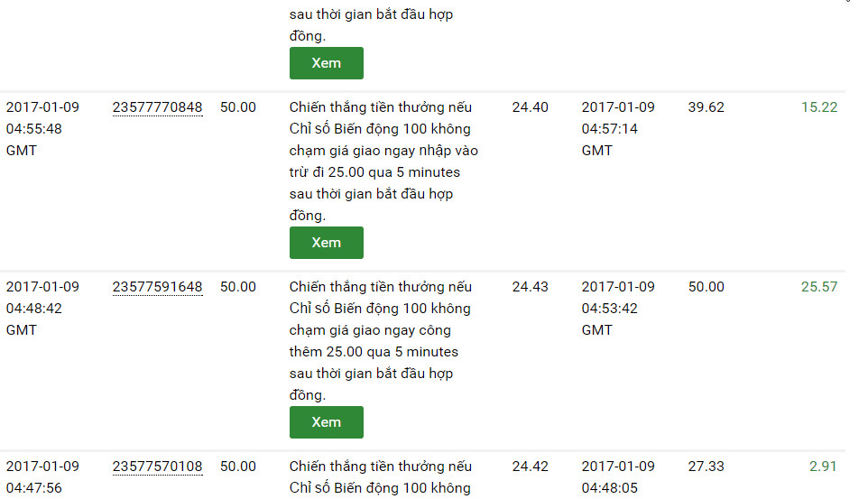Click the payout value 24.42
Viewport: 868px width, 499px height.
tap(530, 467)
